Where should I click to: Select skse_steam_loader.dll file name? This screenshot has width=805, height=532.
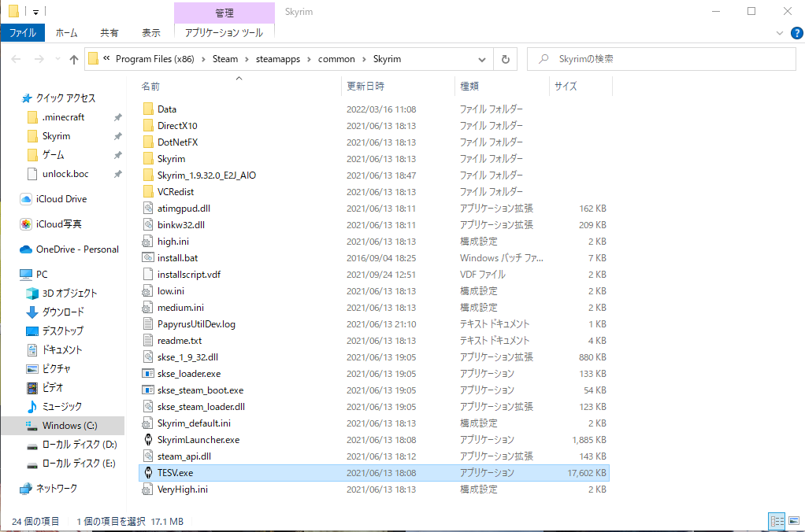tap(201, 406)
